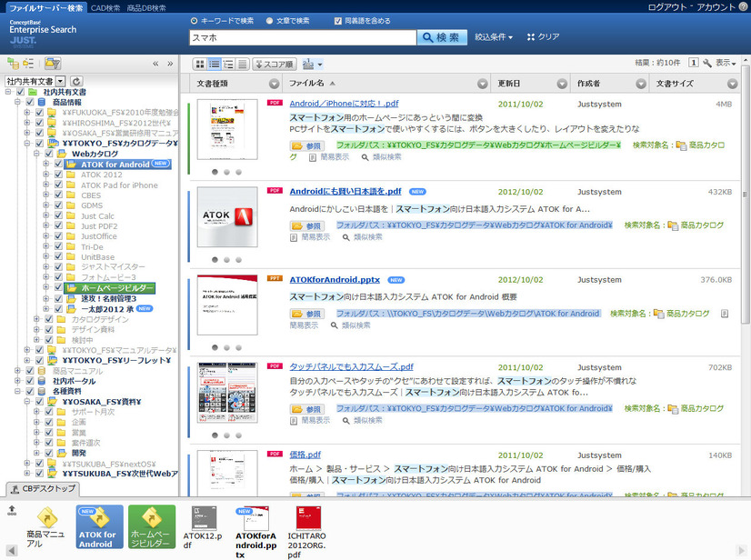
Task: Open 更新日 column filter dropdown
Action: pos(562,84)
